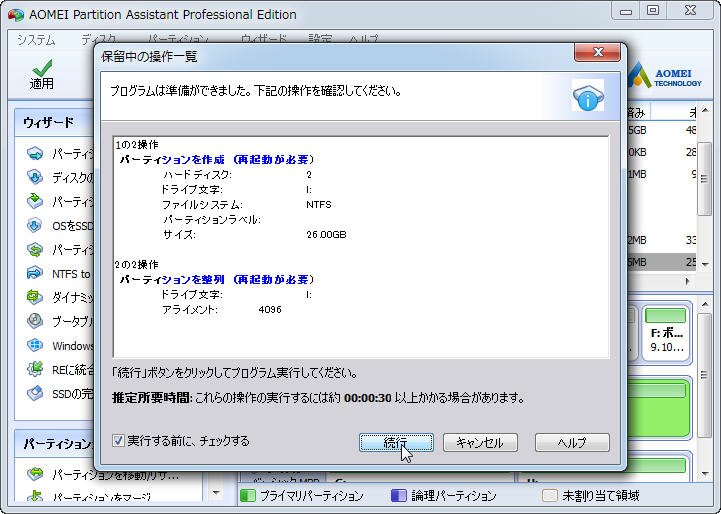The width and height of the screenshot is (721, 514).
Task: Minimize the AOMEI main window
Action: 626,11
